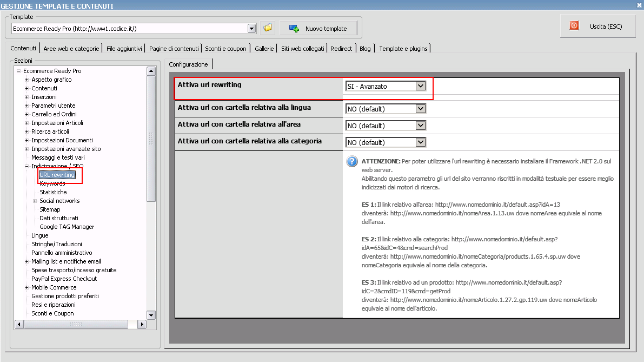Collapse the Indicizzazione / SEO node
Screen dimensions: 644x362
point(26,166)
